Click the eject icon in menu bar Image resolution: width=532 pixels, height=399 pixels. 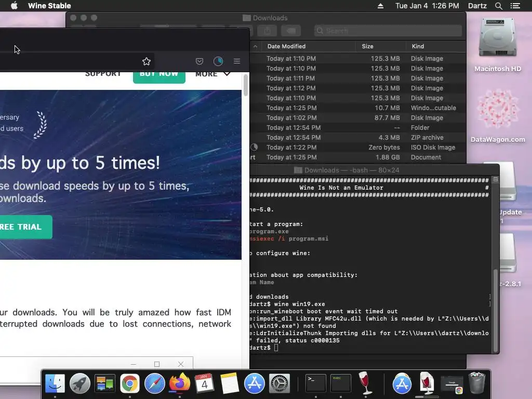point(381,6)
